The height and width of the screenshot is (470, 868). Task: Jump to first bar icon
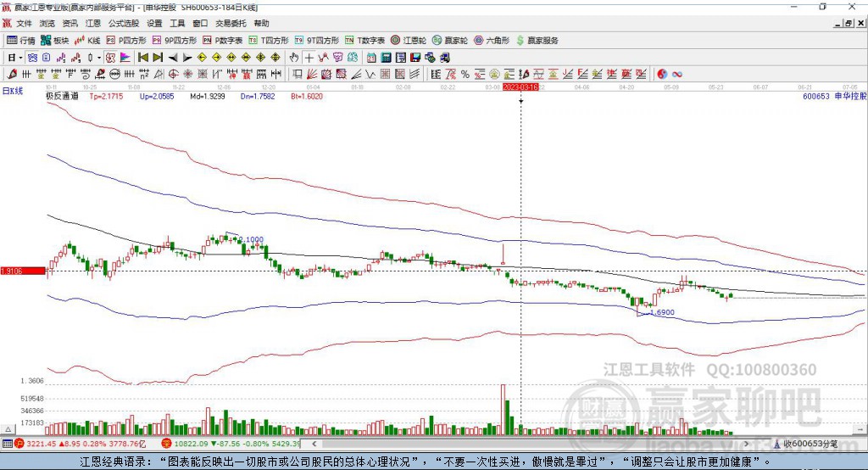pos(142,58)
